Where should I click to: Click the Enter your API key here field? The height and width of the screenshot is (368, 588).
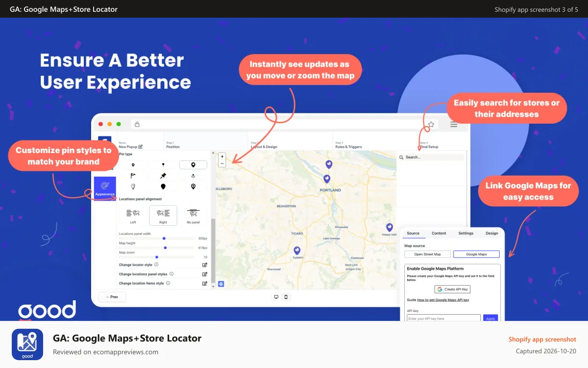coord(443,318)
